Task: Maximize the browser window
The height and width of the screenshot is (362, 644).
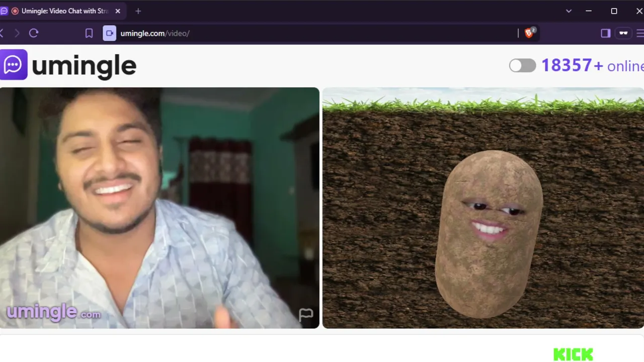Action: point(614,11)
